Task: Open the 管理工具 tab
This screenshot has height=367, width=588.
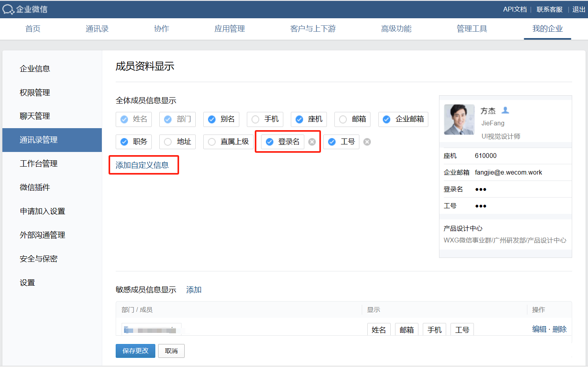Action: click(x=472, y=29)
